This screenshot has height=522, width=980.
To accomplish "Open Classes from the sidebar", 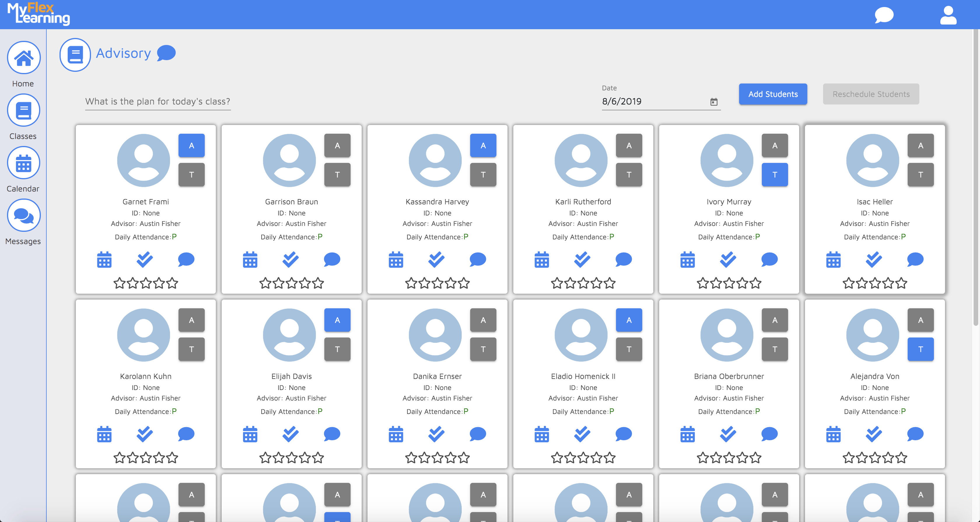I will tap(23, 110).
